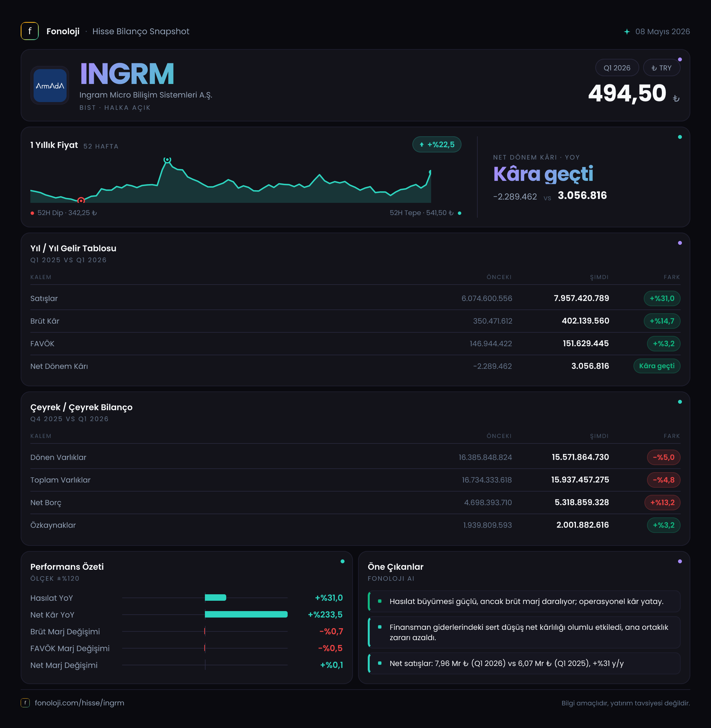711x728 pixels.
Task: Click the Toplam Varlıklar value 15.937.457.275
Action: pos(580,480)
